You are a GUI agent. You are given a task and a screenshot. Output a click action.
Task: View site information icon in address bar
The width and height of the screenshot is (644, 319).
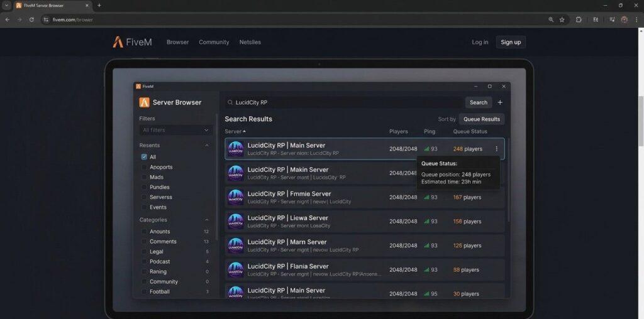pyautogui.click(x=46, y=19)
